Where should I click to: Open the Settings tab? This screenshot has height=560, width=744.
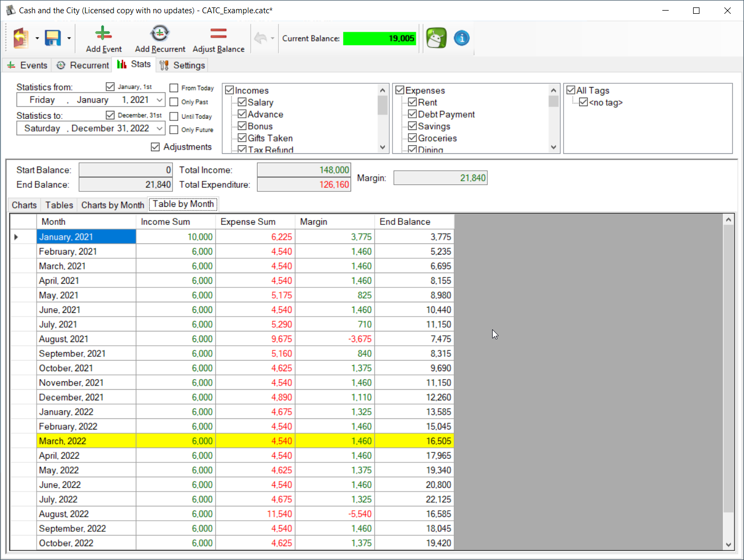pos(182,65)
